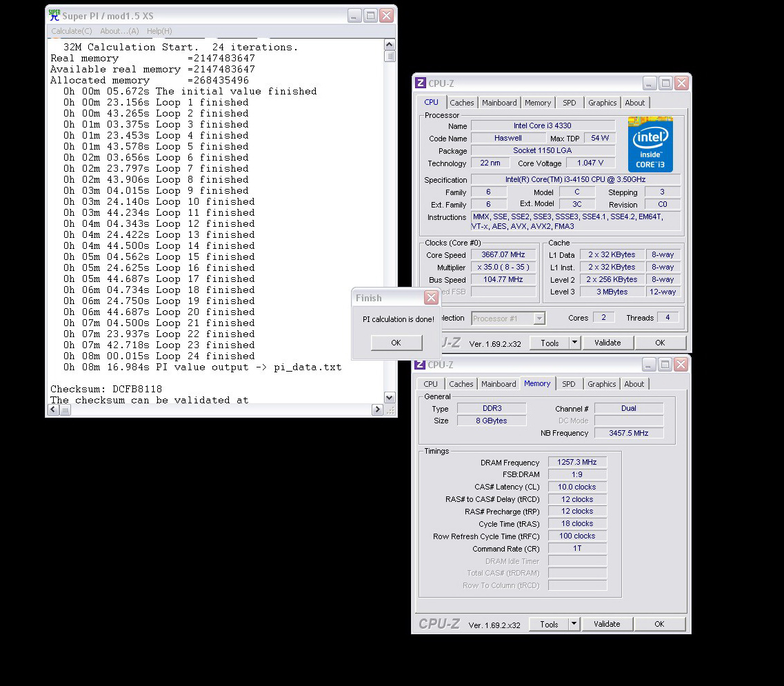This screenshot has width=784, height=686.
Task: Click the Specification field i3-4150 CPU @ 3.50GHz
Action: click(x=576, y=179)
